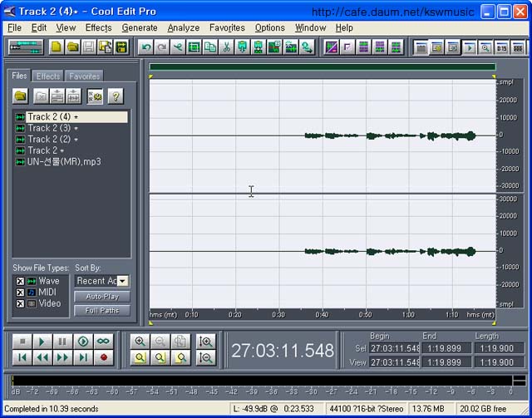Click the toolbar play arrow window icon
This screenshot has height=418, width=532.
470,47
